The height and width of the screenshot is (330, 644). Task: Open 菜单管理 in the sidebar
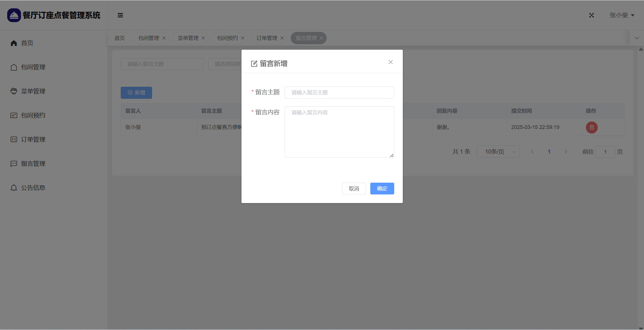click(33, 91)
